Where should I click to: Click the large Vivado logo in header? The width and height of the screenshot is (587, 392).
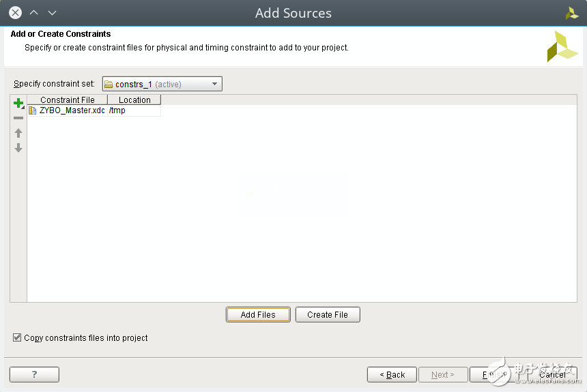562,46
